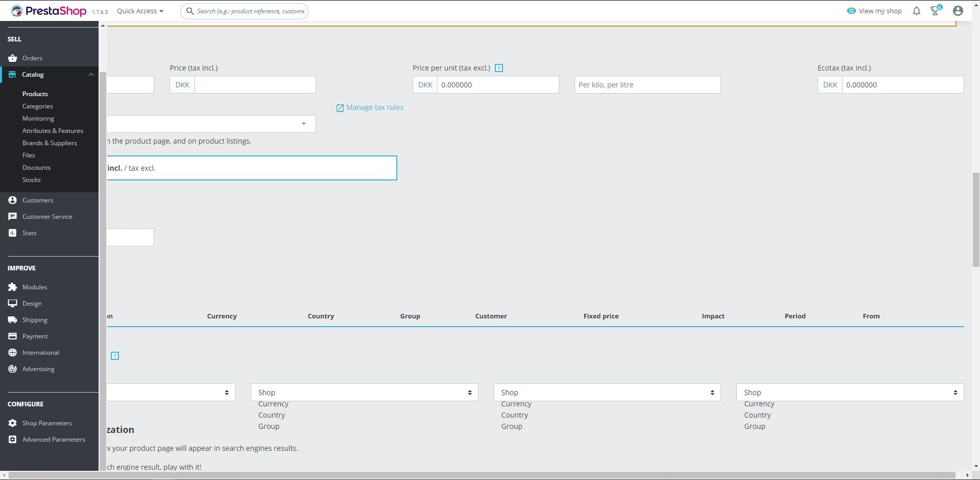Click the Per kilo, per litre field
The image size is (980, 480).
(648, 85)
